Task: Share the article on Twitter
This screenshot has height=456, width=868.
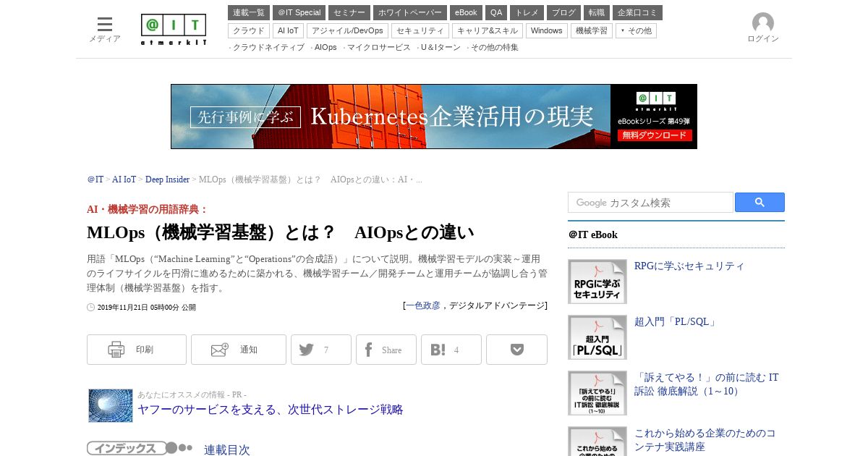Action: 321,350
